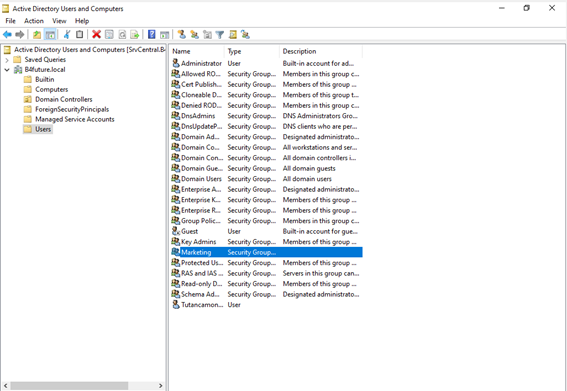The height and width of the screenshot is (391, 567).
Task: Click the tree pane horizontal scrollbar thumb
Action: click(x=69, y=386)
